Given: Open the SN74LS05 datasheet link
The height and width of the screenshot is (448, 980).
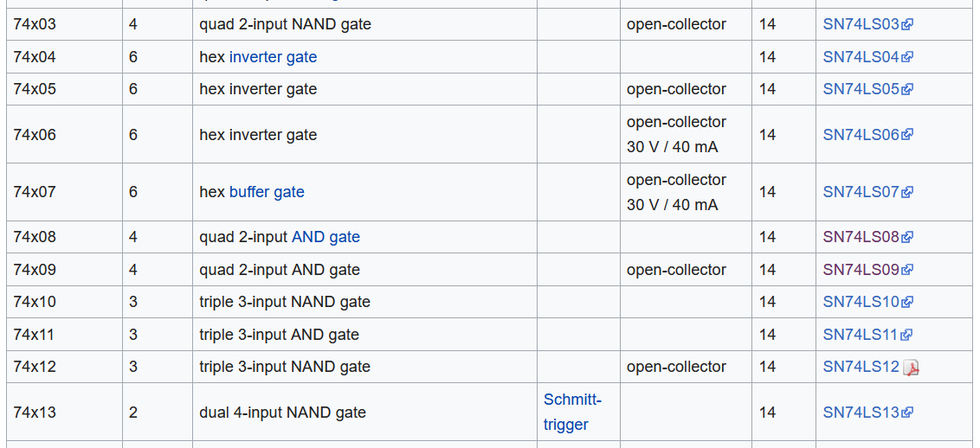Looking at the screenshot, I should (861, 89).
